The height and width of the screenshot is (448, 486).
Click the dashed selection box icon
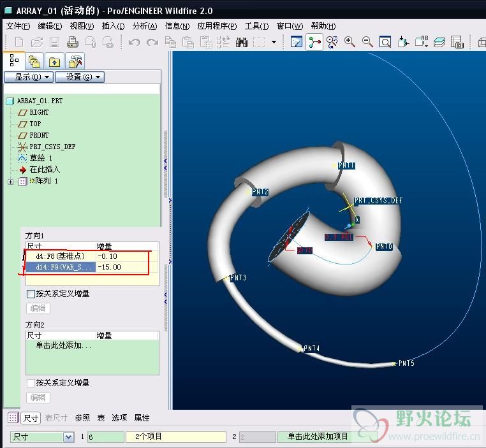[259, 42]
